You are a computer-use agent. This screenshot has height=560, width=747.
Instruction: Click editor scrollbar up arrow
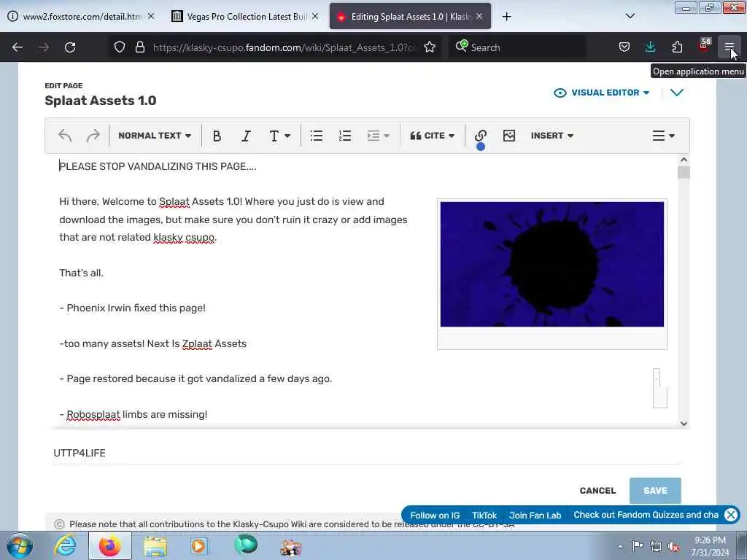(684, 160)
